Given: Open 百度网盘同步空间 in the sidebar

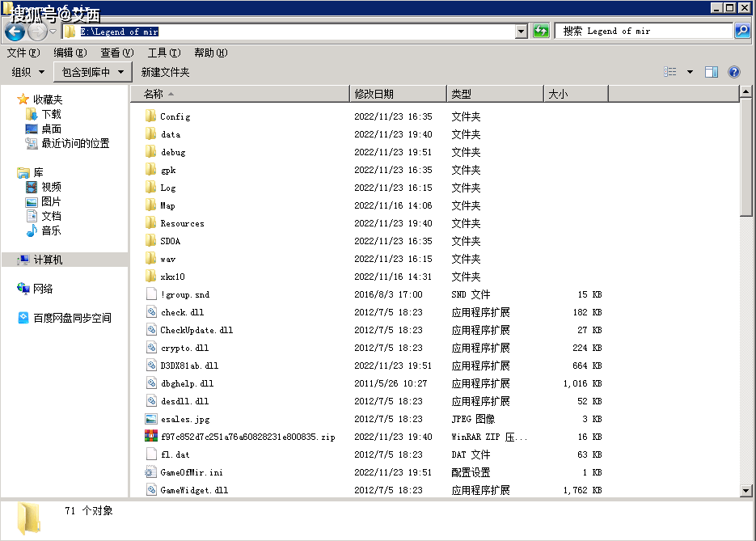Looking at the screenshot, I should [x=72, y=319].
